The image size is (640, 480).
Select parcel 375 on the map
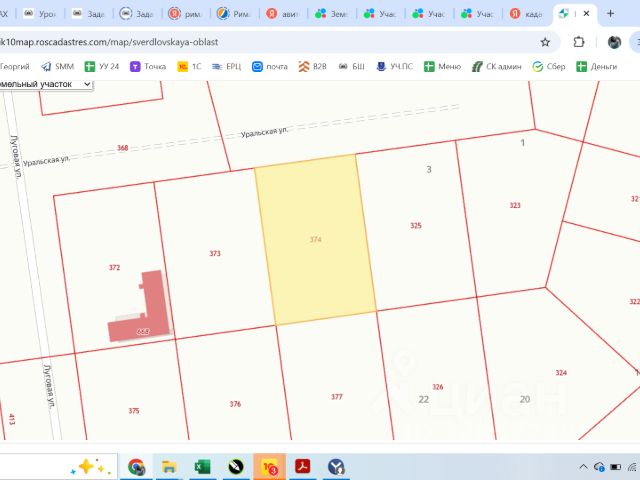[134, 411]
